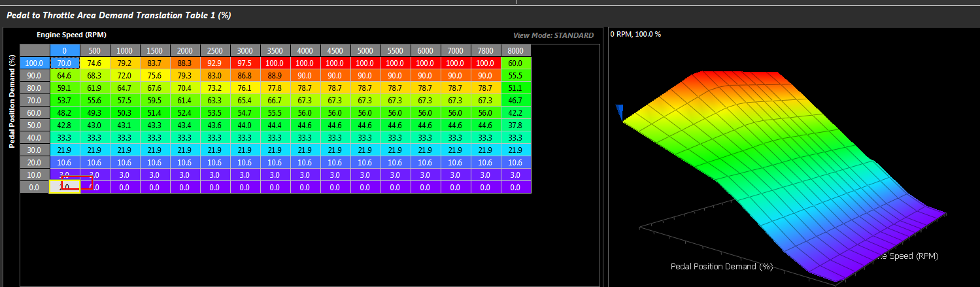This screenshot has width=980, height=287.
Task: Click the 10.6 cell under 4000 RPM
Action: click(x=305, y=163)
